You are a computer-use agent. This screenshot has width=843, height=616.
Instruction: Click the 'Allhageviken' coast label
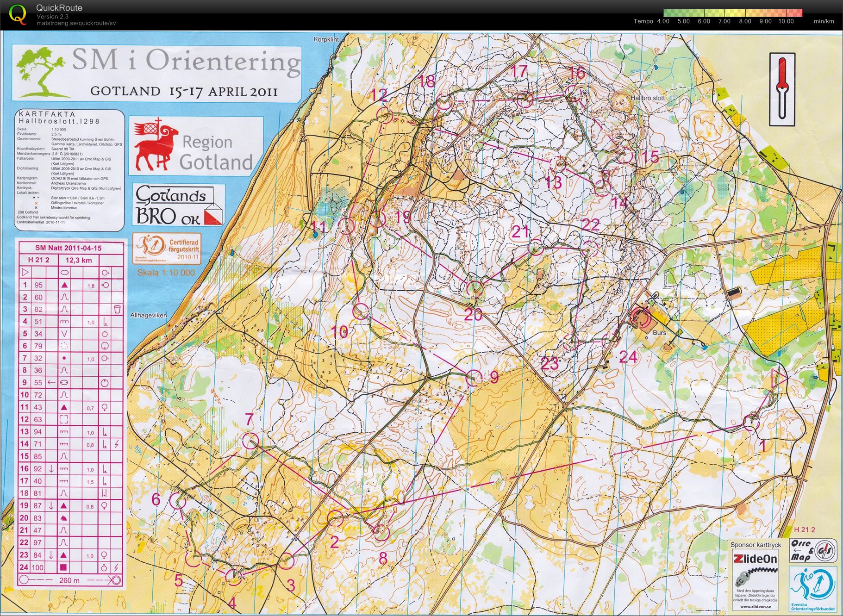point(148,315)
